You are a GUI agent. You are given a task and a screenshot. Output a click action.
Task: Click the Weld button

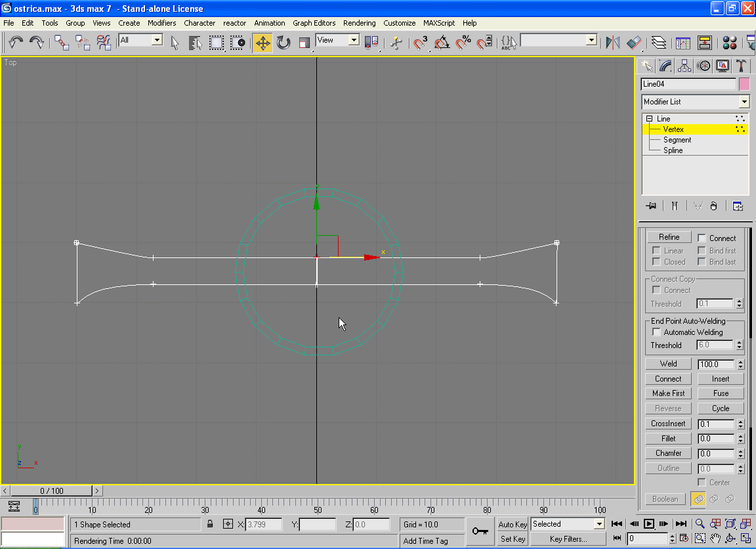pyautogui.click(x=668, y=364)
